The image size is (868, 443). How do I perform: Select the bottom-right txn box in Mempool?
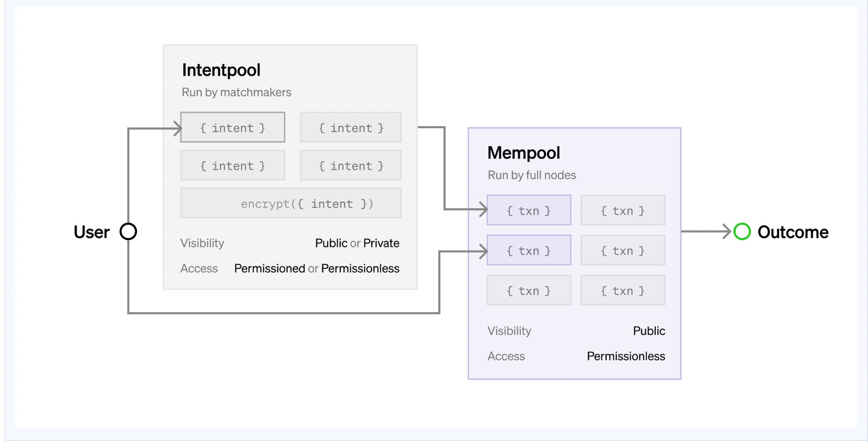pos(622,290)
